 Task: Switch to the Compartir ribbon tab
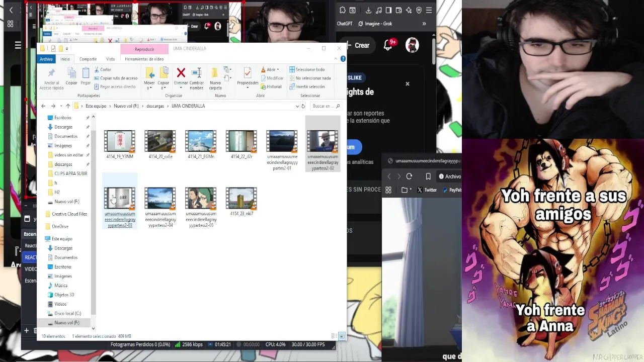coord(88,59)
